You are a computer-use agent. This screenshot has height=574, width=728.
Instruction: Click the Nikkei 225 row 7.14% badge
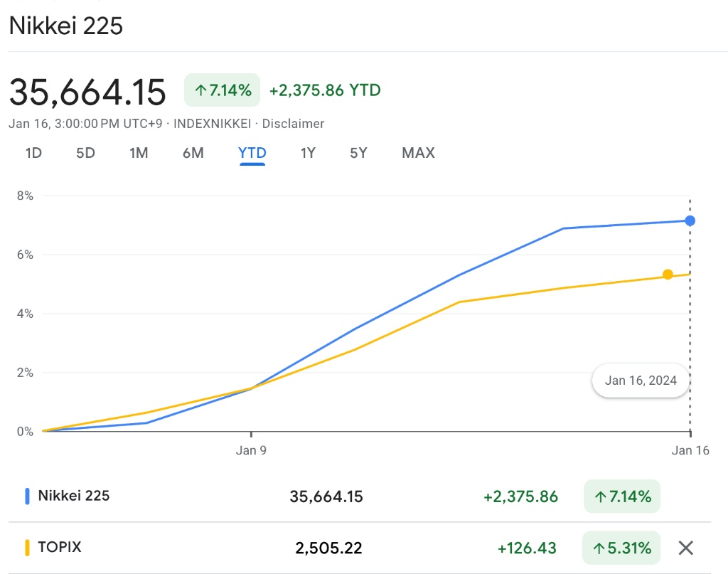pyautogui.click(x=621, y=496)
